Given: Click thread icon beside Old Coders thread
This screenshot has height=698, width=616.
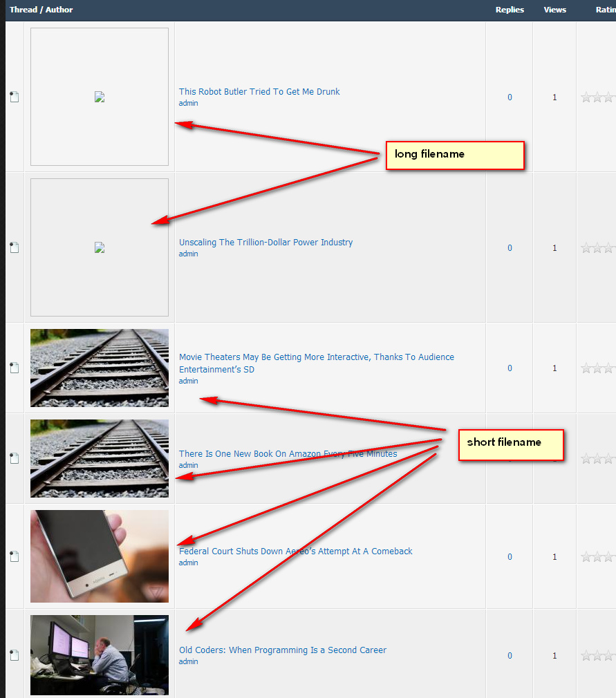Looking at the screenshot, I should tap(14, 655).
